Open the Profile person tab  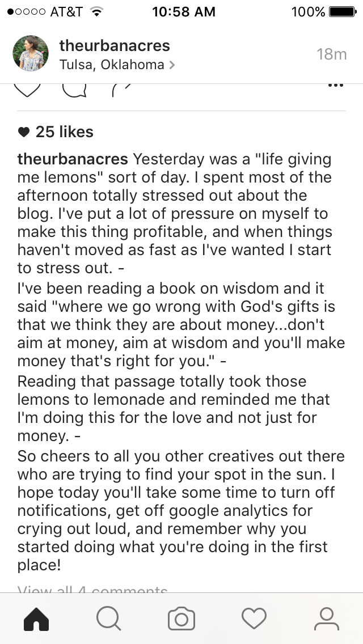point(327,618)
